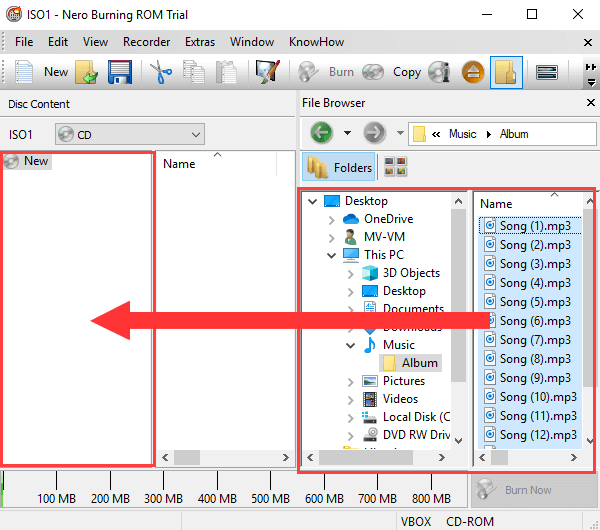
Task: Close the compilation with menu bar X
Action: [588, 42]
